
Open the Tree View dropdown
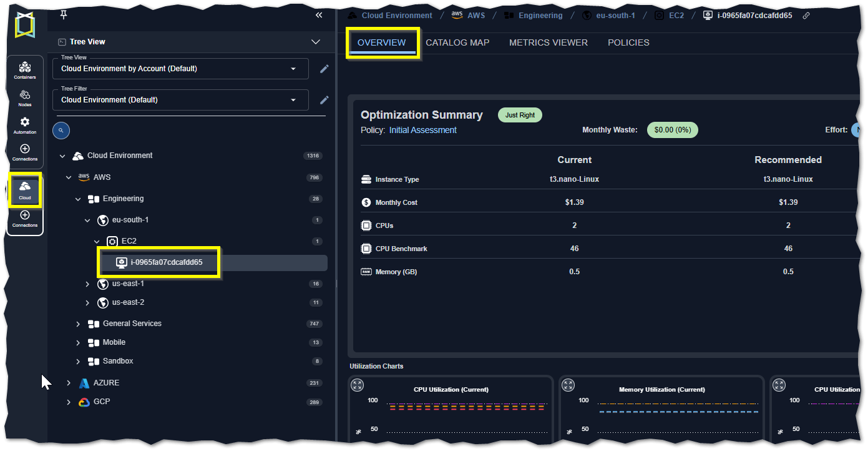click(x=181, y=69)
